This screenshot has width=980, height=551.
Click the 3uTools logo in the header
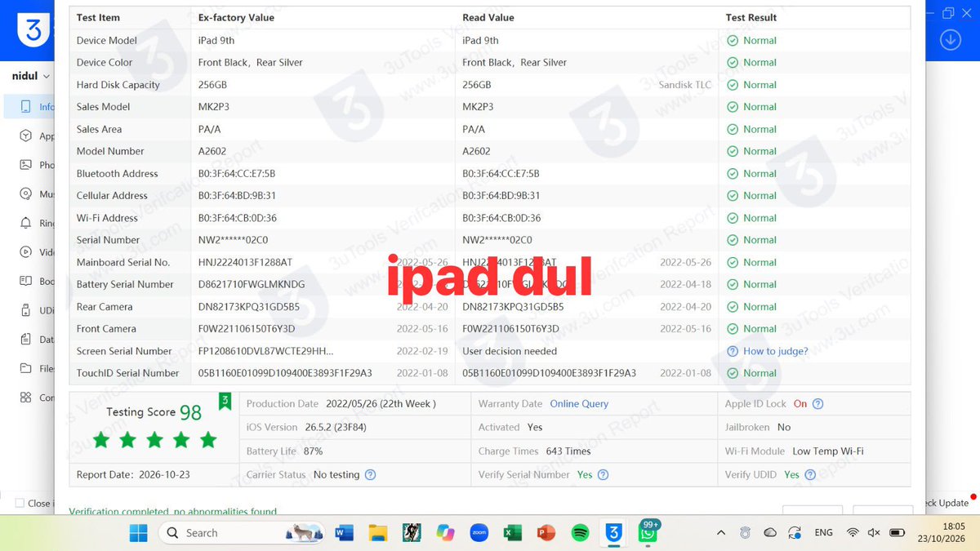click(33, 31)
